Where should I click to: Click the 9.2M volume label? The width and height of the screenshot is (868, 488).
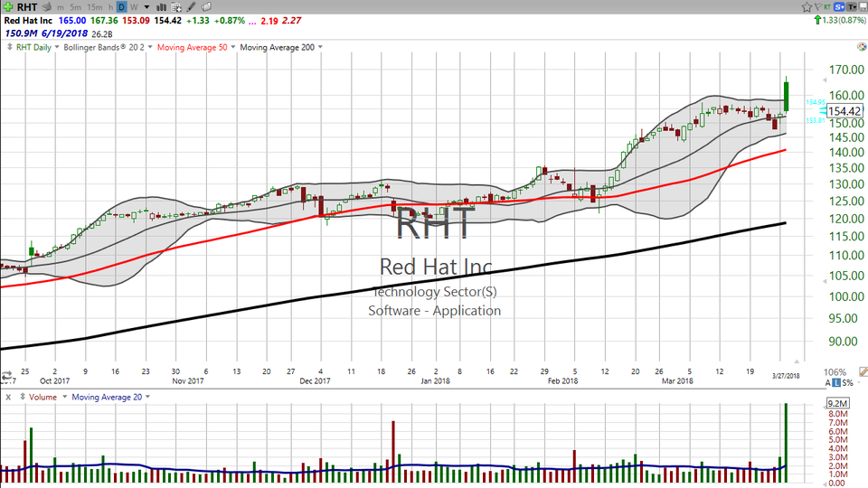click(837, 403)
